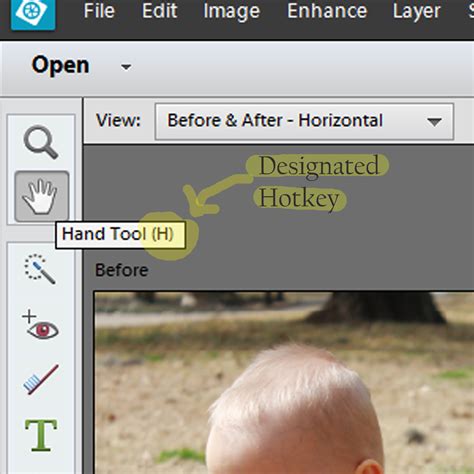Pick the Red Eye Removal tool
The width and height of the screenshot is (474, 474).
(x=40, y=325)
